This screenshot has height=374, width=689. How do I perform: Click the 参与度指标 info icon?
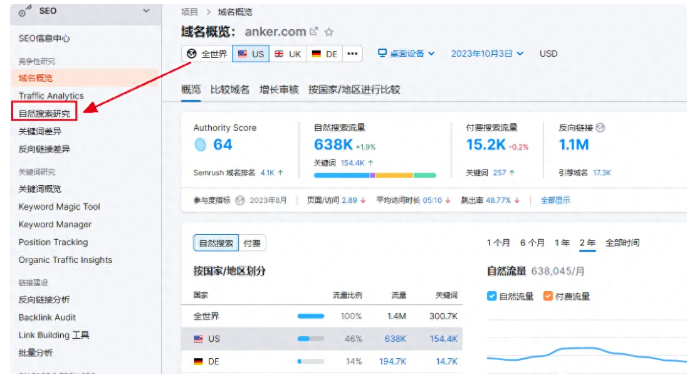[x=239, y=200]
